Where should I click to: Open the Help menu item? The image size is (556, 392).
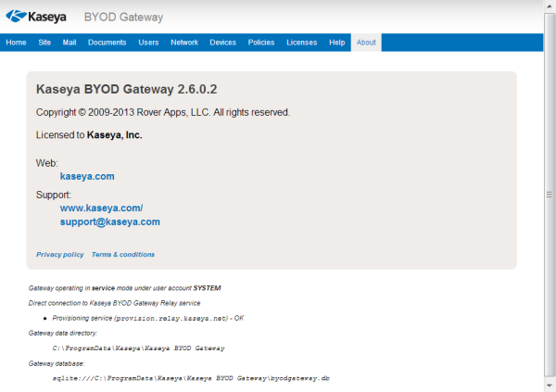tap(337, 43)
